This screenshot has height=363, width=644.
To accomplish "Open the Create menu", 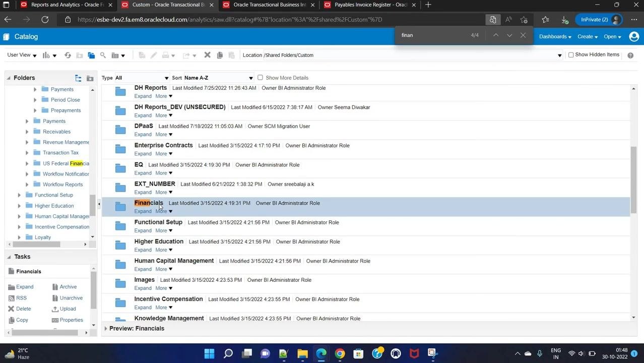I will [x=587, y=37].
